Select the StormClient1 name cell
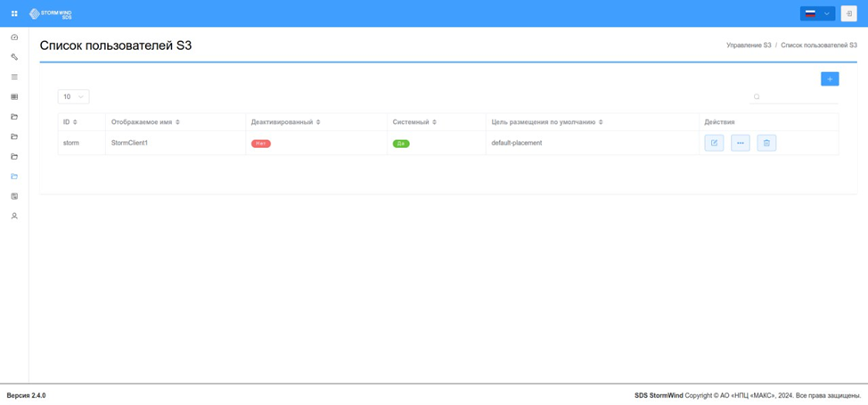868x405 pixels. click(176, 143)
